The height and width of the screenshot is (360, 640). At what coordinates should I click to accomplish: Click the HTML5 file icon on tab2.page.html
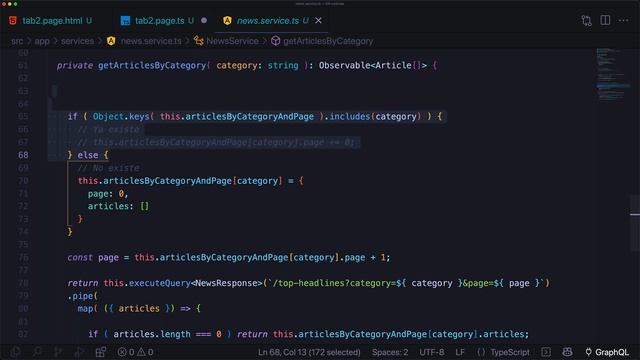point(13,20)
